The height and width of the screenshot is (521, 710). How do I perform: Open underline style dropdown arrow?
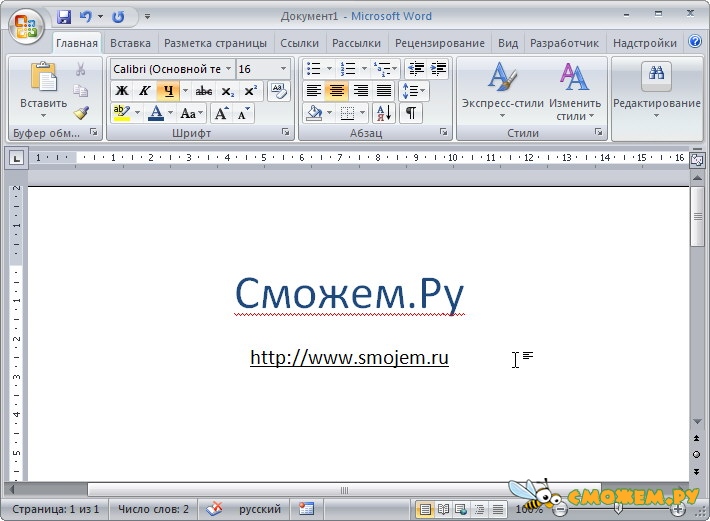click(185, 91)
